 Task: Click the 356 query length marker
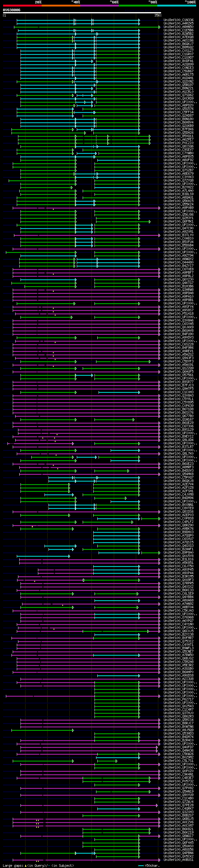pos(157,16)
